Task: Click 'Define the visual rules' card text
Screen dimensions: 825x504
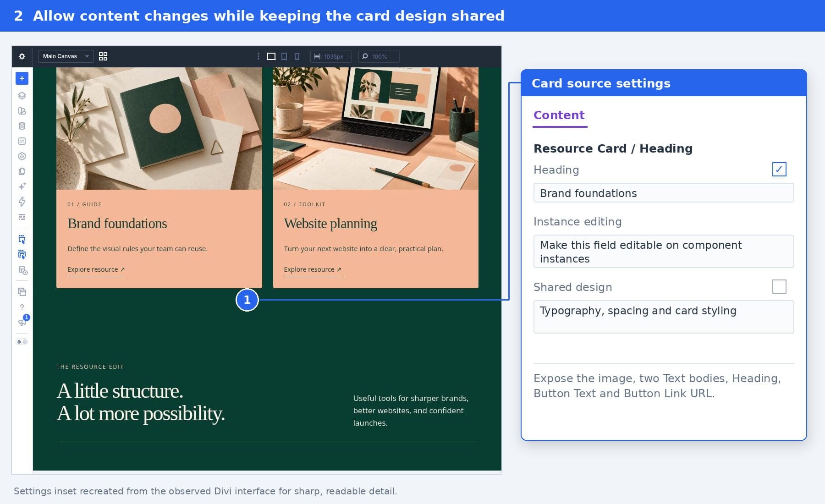Action: pos(137,249)
